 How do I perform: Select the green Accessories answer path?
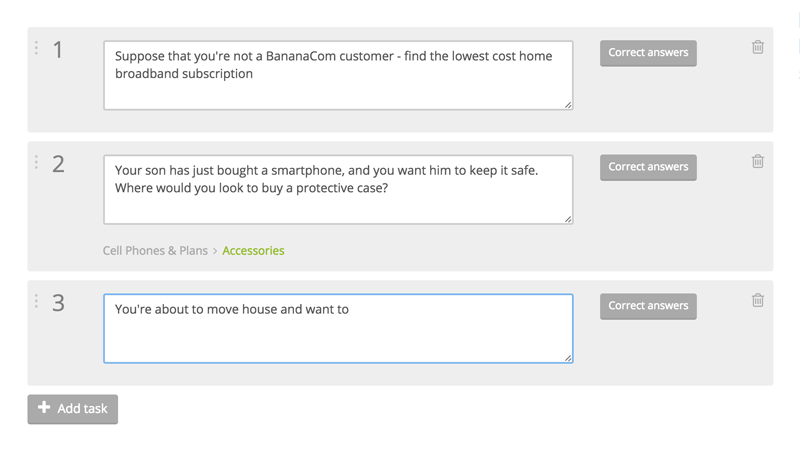[x=253, y=250]
